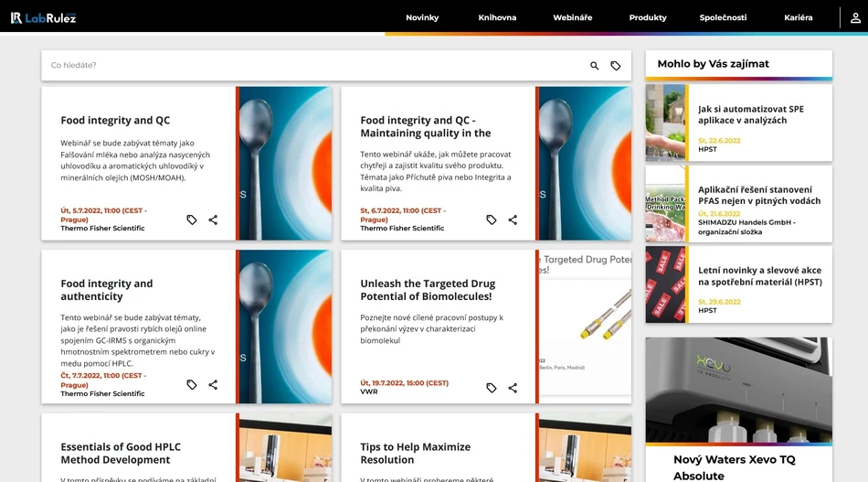This screenshot has width=868, height=482.
Task: Click description mentioning 'Falšování mléka'
Action: [x=135, y=160]
